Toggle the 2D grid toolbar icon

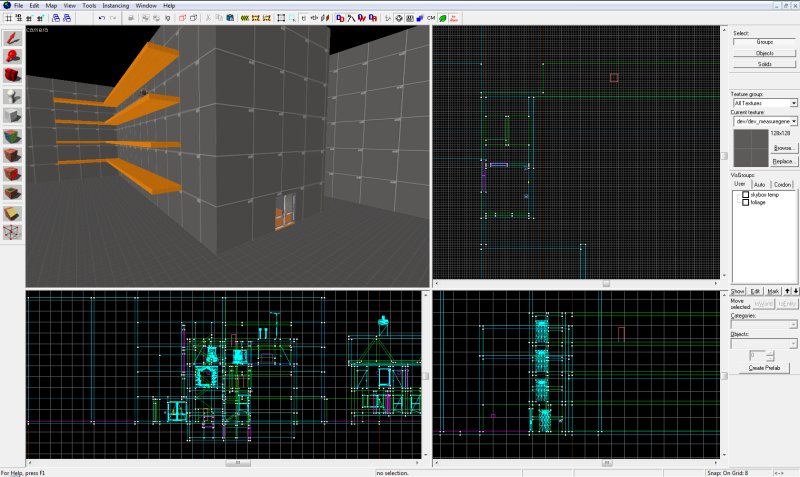coord(8,18)
